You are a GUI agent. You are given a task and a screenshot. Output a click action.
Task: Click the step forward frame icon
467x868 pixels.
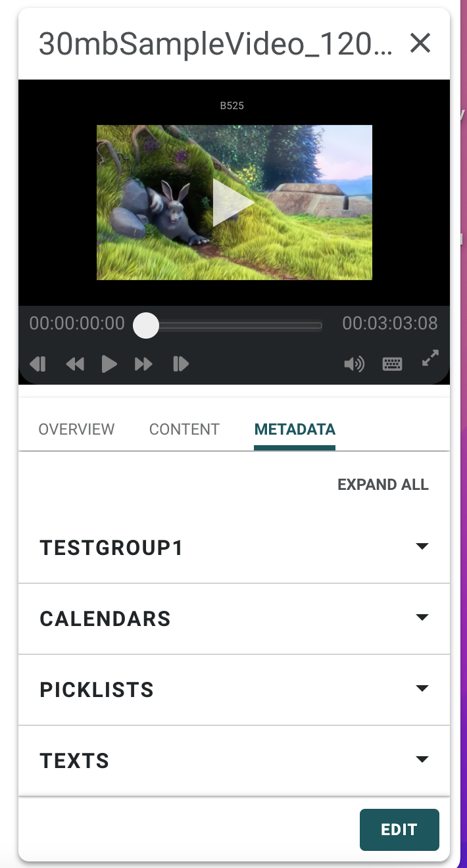click(x=181, y=364)
